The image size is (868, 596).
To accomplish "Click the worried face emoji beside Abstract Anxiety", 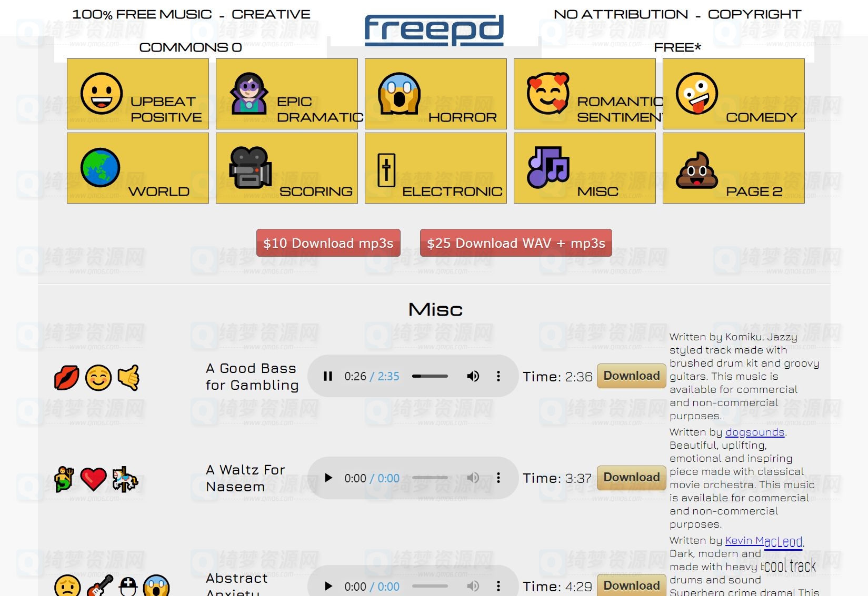I will click(67, 586).
